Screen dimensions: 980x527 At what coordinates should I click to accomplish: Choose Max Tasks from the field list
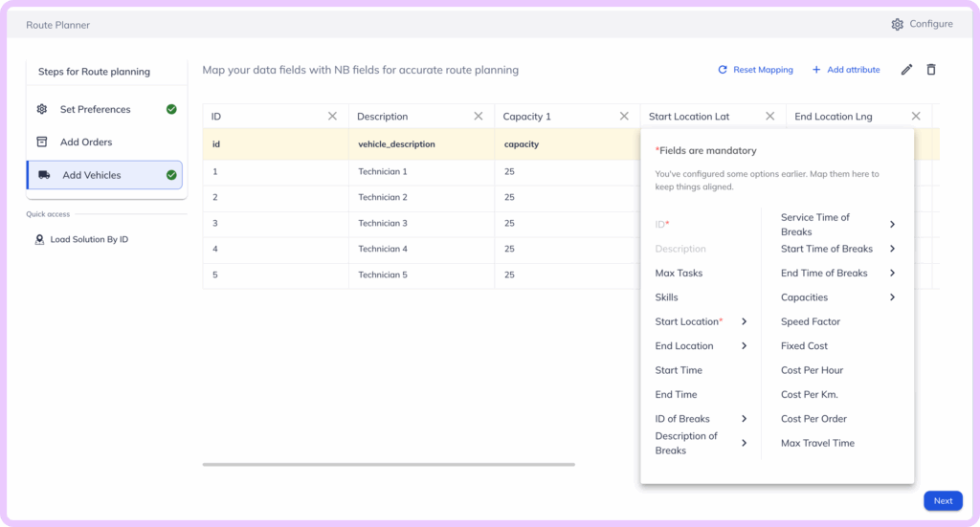[x=679, y=273]
